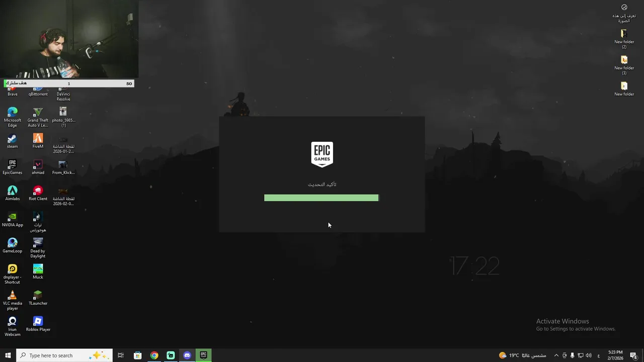This screenshot has width=644, height=362.
Task: Select the EpicGames desktop shortcut
Action: [13, 167]
